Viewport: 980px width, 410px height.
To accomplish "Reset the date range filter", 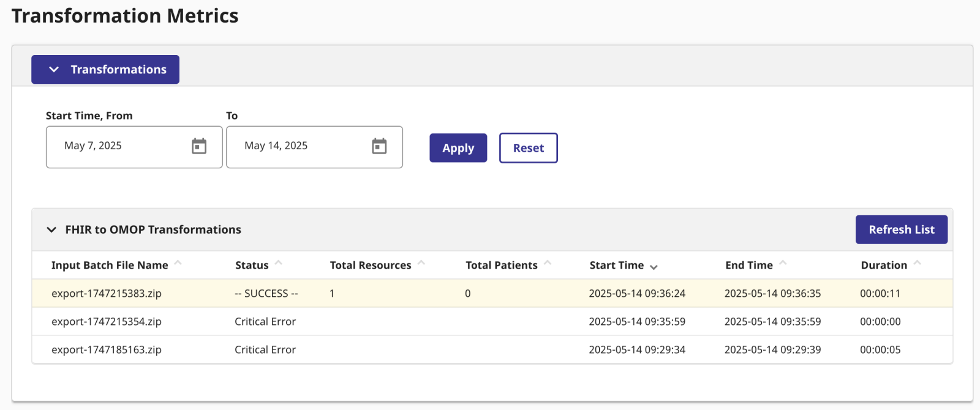I will click(x=528, y=148).
